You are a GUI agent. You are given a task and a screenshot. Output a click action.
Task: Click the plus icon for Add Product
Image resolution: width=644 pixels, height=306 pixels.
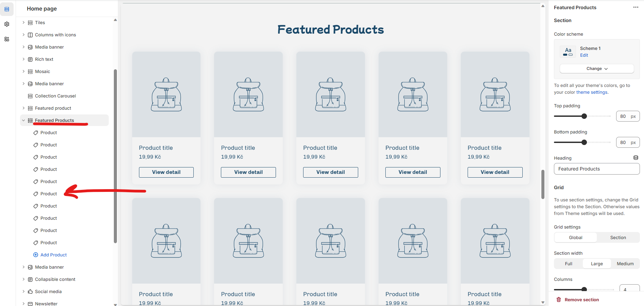click(x=36, y=255)
